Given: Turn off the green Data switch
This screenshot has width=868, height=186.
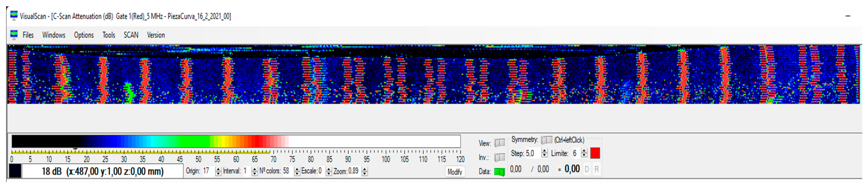Looking at the screenshot, I should [499, 172].
